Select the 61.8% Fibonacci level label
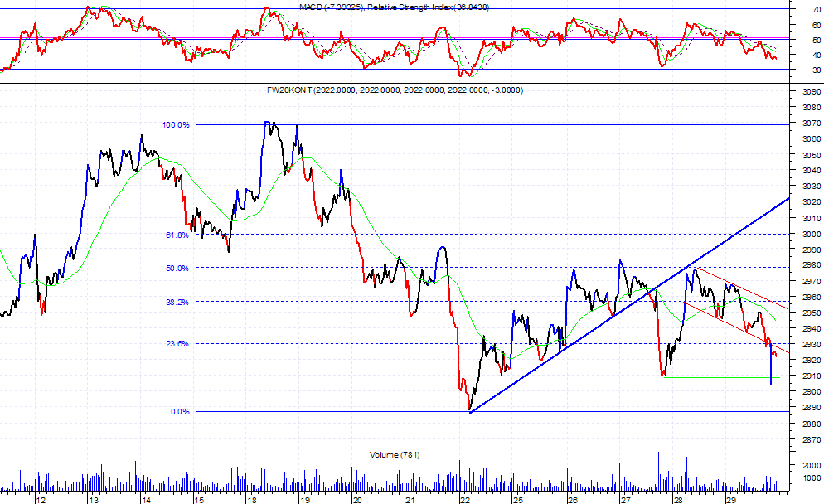 [177, 235]
